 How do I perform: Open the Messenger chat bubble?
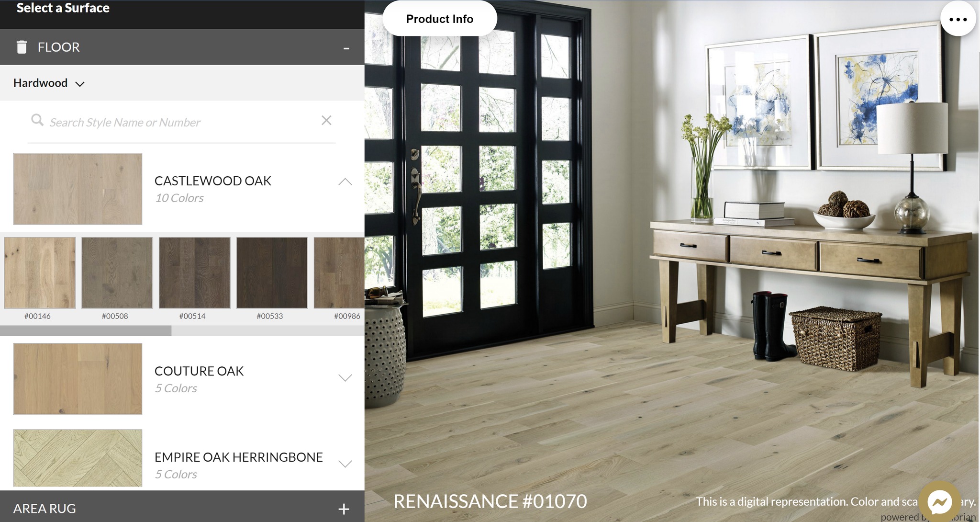tap(939, 502)
